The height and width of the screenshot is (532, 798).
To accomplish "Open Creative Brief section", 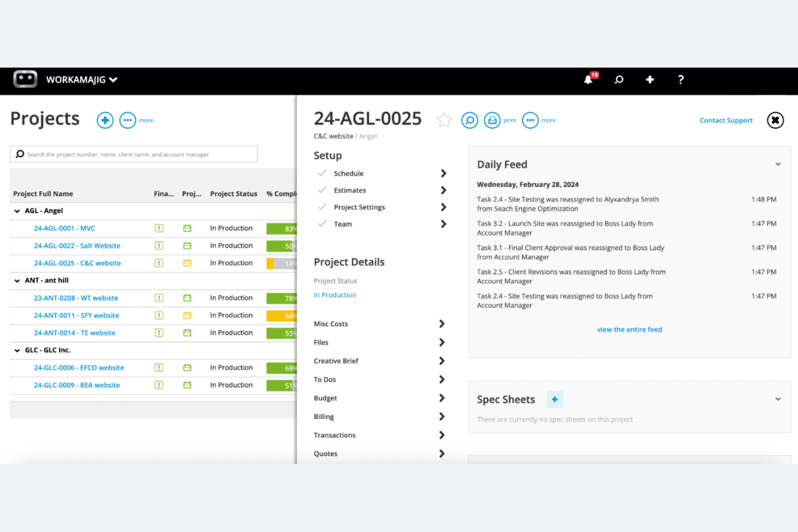I will point(380,361).
